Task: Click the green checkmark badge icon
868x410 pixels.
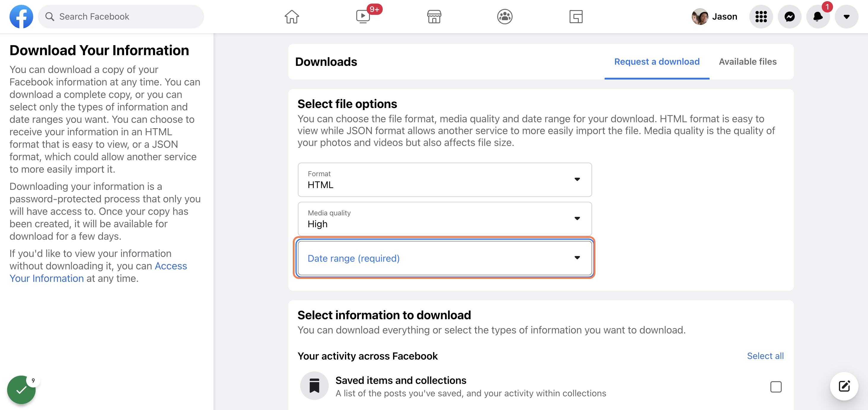Action: point(21,390)
